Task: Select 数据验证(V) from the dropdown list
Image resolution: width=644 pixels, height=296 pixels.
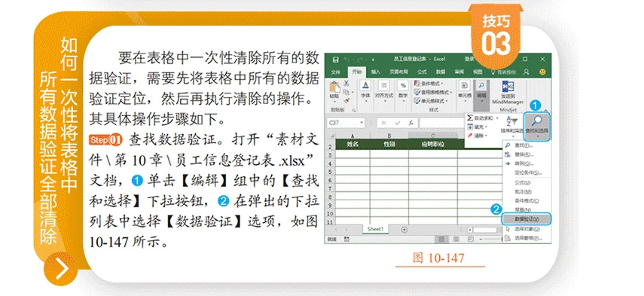Action: [526, 219]
